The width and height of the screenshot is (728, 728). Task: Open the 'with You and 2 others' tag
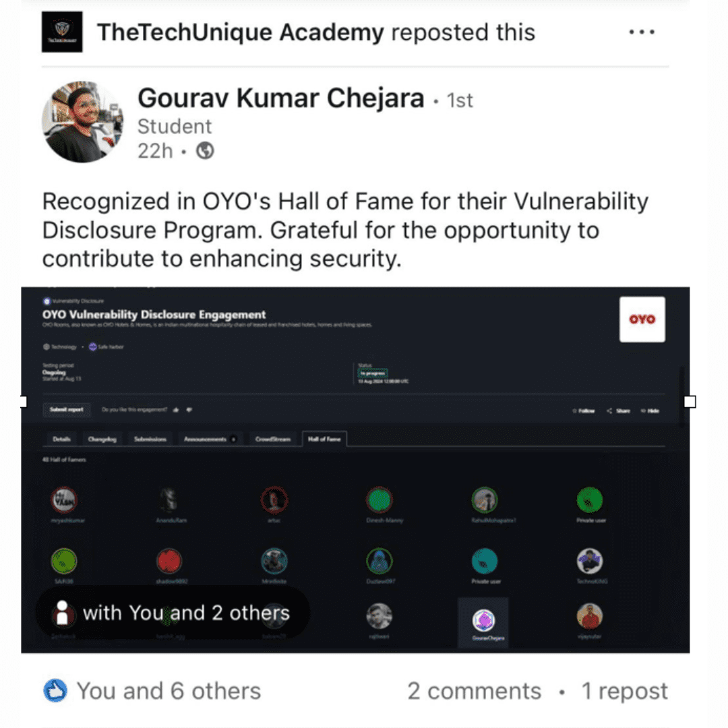173,613
